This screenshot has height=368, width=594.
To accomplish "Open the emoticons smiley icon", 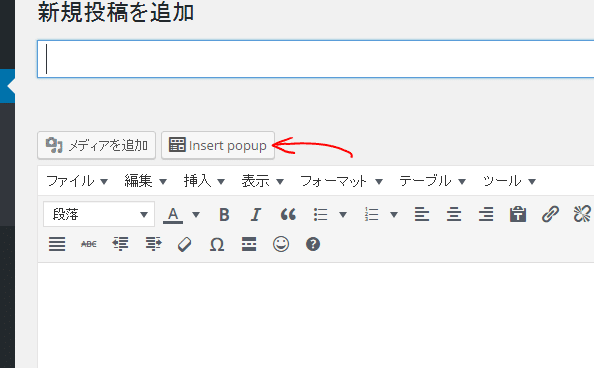I will [281, 244].
